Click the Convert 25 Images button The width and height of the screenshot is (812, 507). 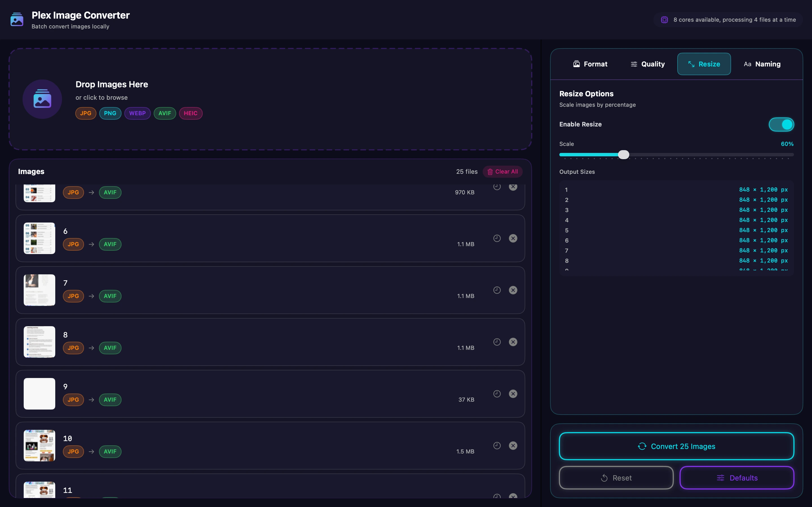pyautogui.click(x=676, y=446)
